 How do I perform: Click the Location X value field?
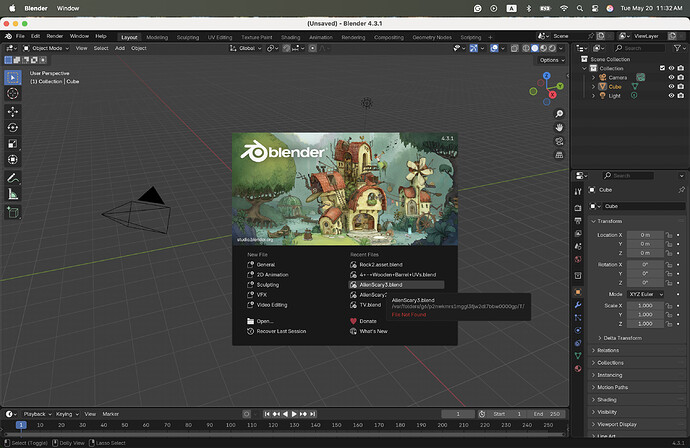645,235
